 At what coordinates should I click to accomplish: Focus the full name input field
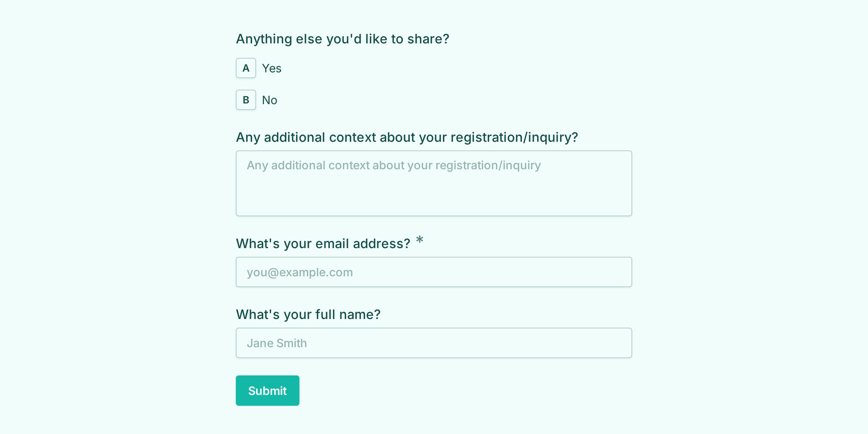point(434,343)
